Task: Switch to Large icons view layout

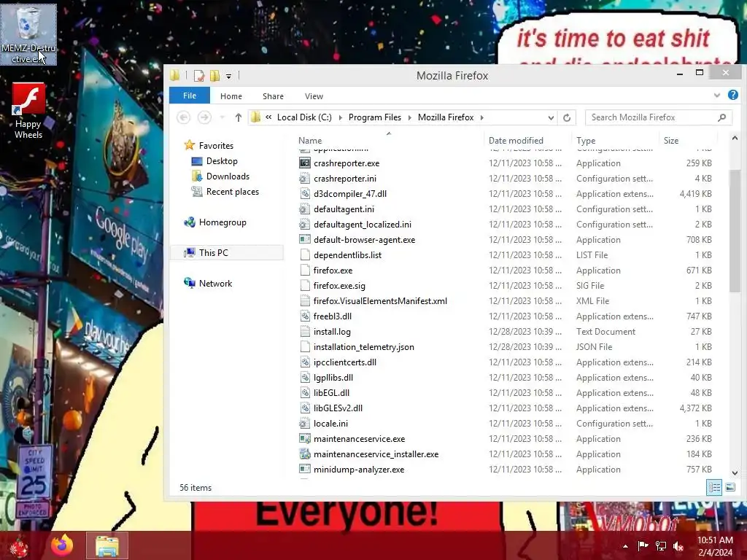Action: [x=729, y=487]
